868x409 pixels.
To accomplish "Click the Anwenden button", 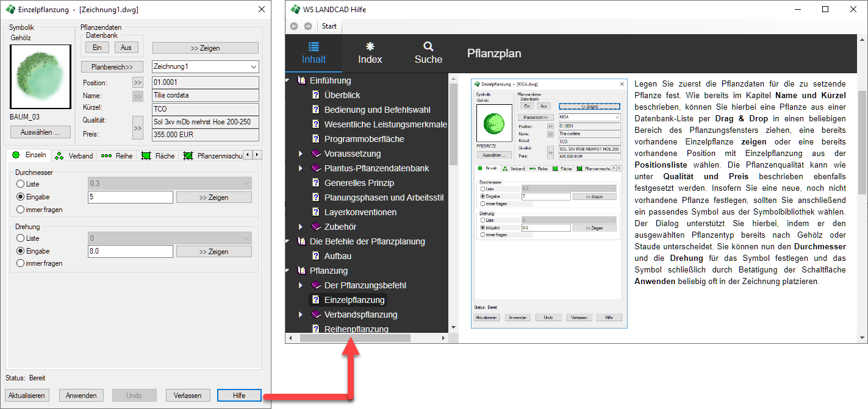I will (x=81, y=396).
